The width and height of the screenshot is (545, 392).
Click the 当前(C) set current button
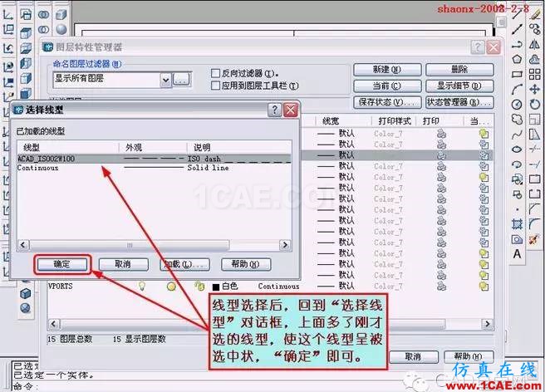(x=387, y=86)
